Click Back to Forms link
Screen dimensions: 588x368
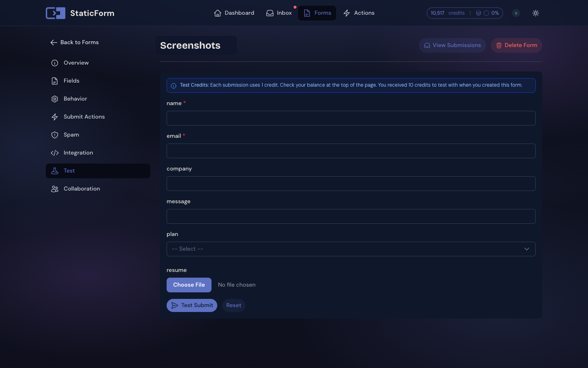(74, 43)
